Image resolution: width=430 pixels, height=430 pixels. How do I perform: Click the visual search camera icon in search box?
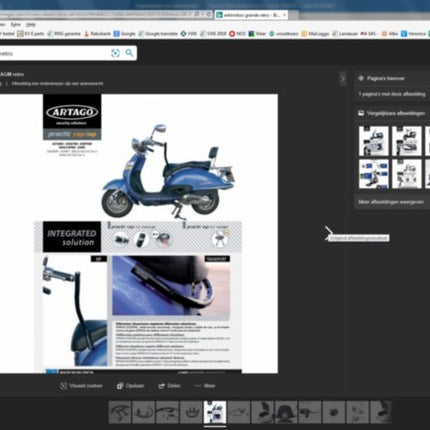coord(115,53)
